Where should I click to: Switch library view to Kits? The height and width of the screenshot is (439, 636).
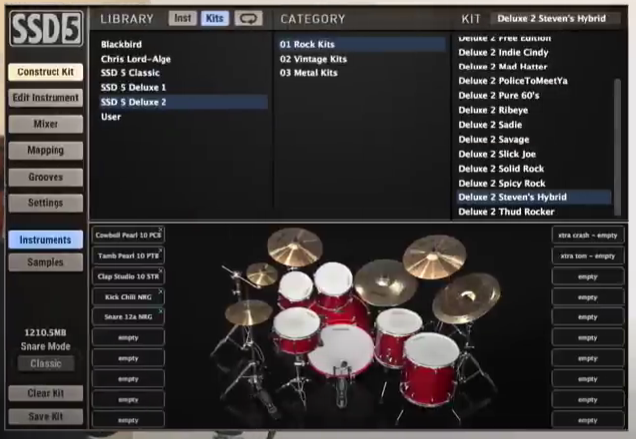click(x=215, y=18)
